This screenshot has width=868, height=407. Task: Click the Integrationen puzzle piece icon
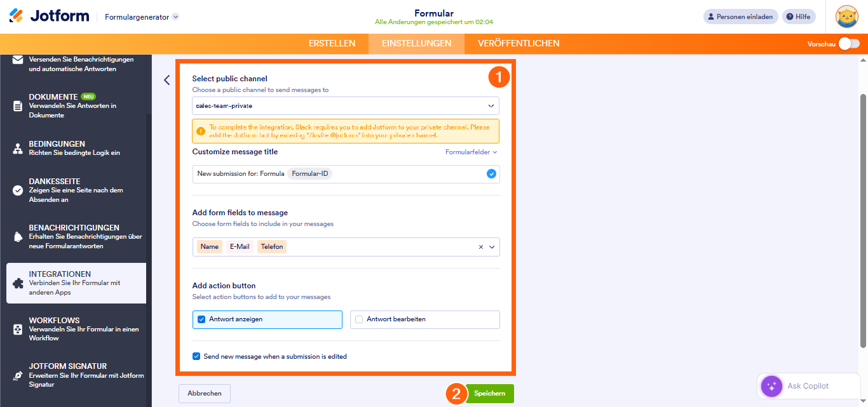click(x=18, y=283)
